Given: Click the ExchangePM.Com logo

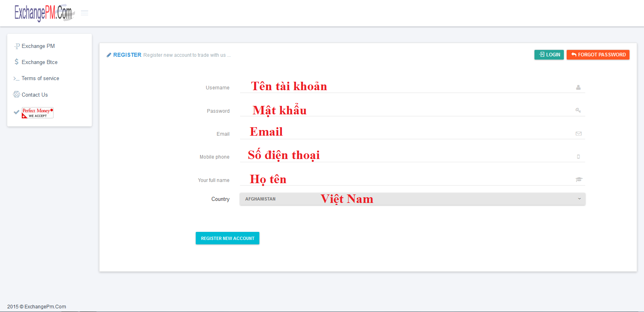Looking at the screenshot, I should point(44,13).
